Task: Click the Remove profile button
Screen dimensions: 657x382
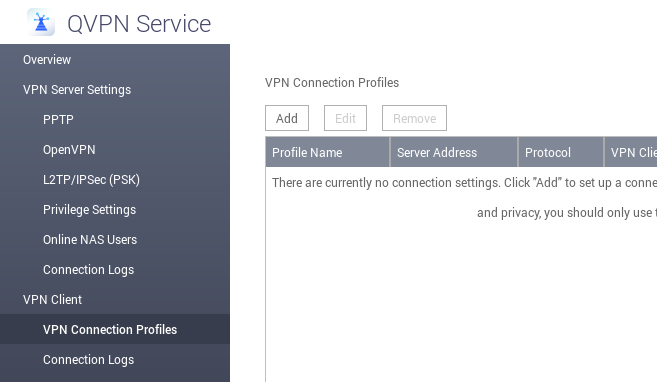Action: tap(414, 118)
